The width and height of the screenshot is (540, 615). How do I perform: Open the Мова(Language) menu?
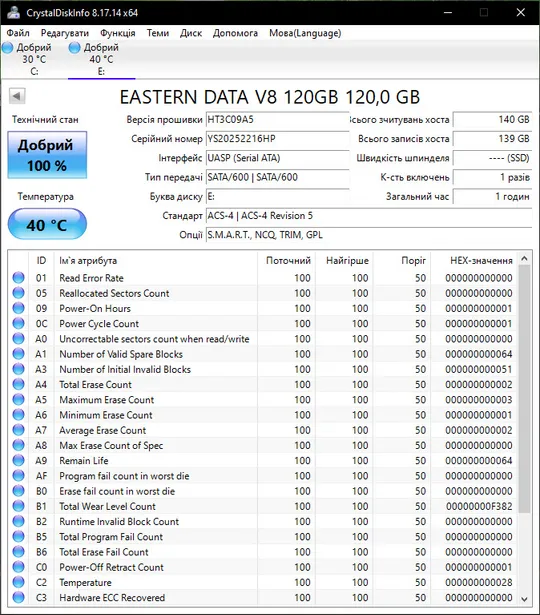coord(305,33)
